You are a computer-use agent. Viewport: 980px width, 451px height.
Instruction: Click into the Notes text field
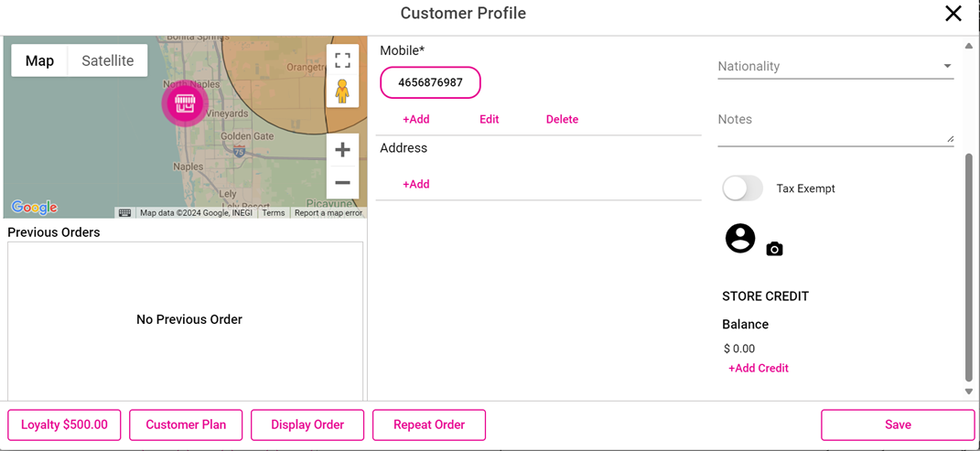point(833,129)
